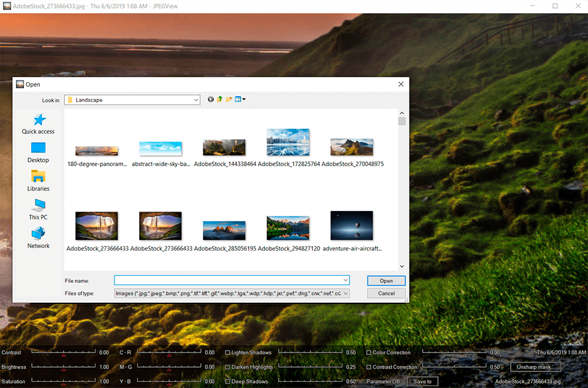Go up one folder level
This screenshot has height=388, width=588.
[219, 99]
